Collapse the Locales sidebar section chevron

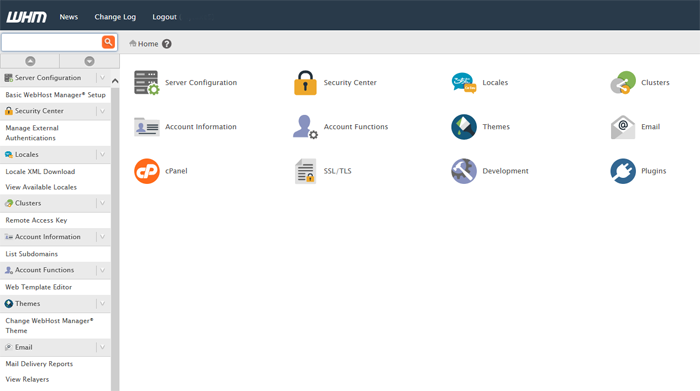click(x=102, y=154)
